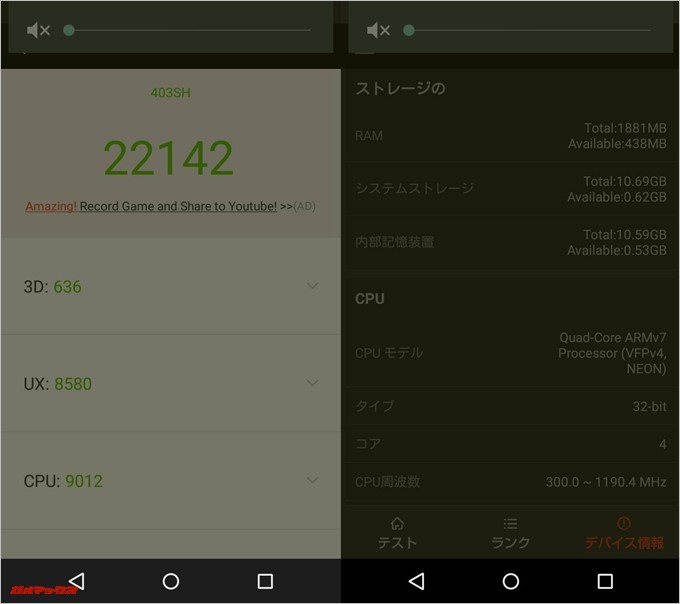Tap the Quad-Core ARMv7 Processor text
Image resolution: width=680 pixels, height=604 pixels.
612,353
